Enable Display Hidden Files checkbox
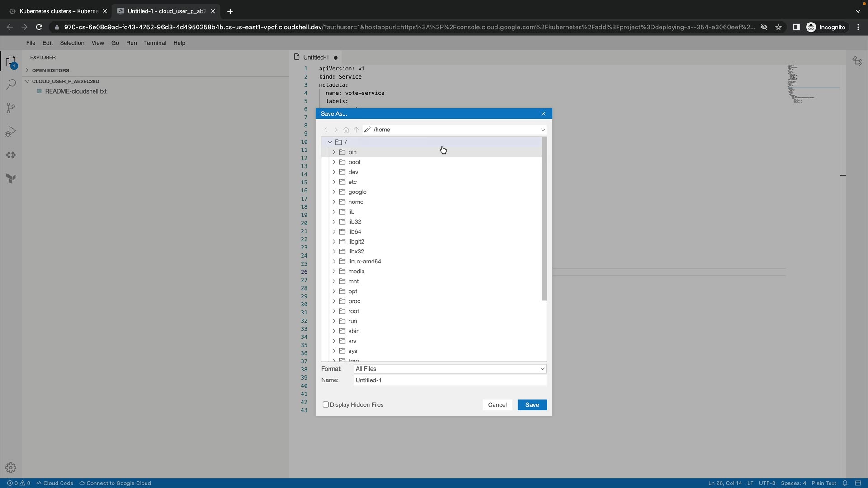This screenshot has width=868, height=488. pyautogui.click(x=325, y=404)
